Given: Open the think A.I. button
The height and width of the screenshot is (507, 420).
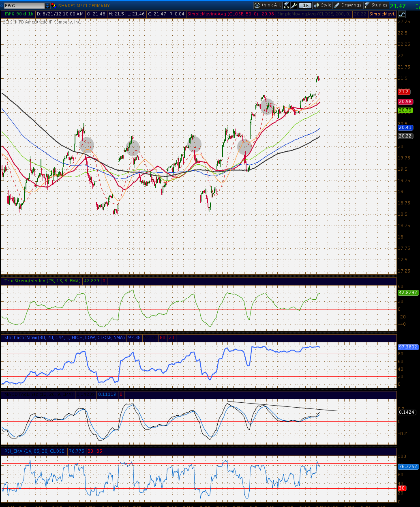Looking at the screenshot, I should [x=268, y=5].
